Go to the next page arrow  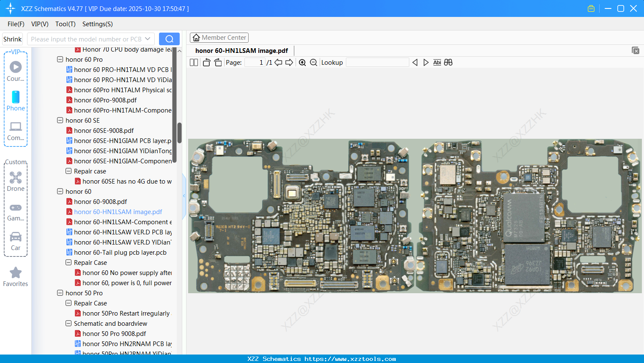click(x=289, y=63)
